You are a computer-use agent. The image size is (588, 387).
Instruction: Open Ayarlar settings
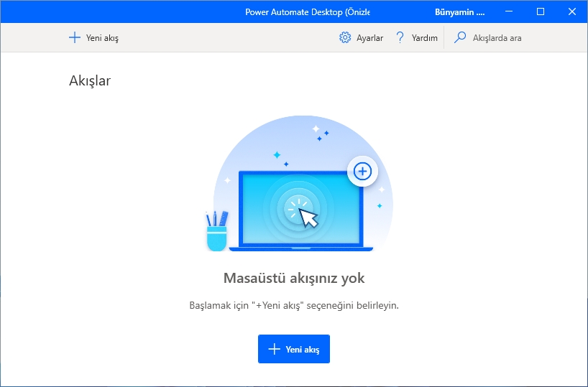pos(361,38)
